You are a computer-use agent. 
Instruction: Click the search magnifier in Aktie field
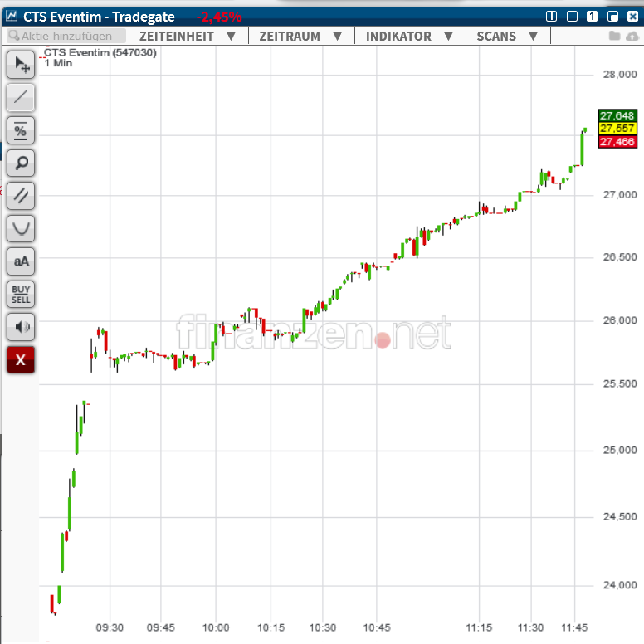[14, 36]
